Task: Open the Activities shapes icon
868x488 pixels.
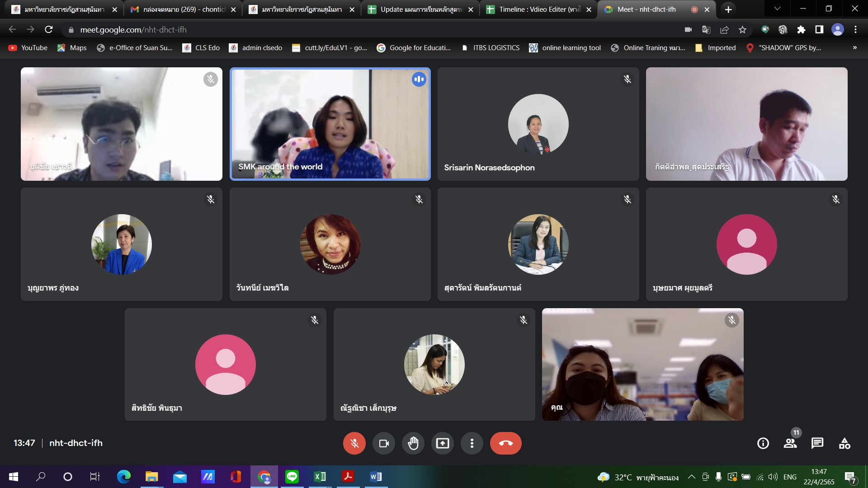Action: pos(844,443)
